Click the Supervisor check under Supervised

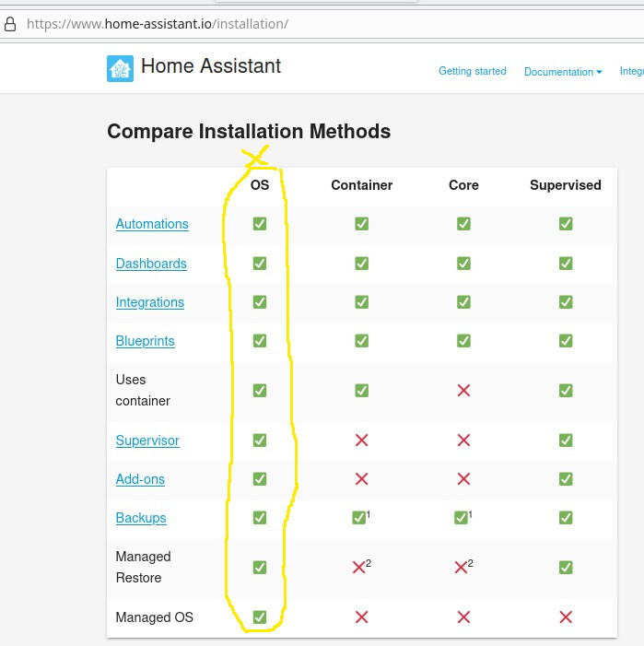566,440
